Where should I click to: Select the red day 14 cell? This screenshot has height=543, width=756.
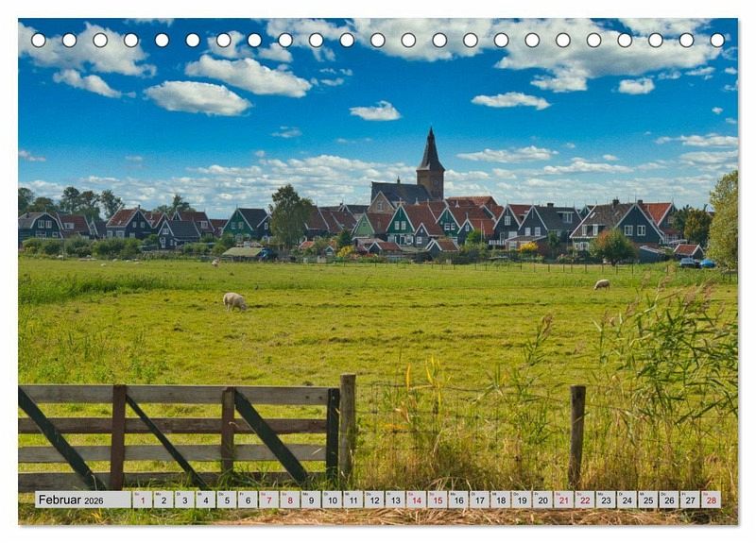coord(416,500)
